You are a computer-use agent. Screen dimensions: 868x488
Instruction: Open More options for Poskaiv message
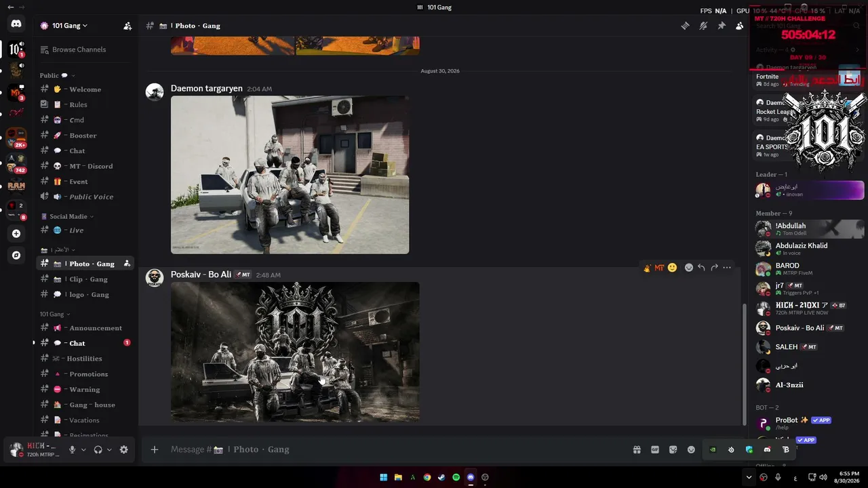(x=727, y=268)
